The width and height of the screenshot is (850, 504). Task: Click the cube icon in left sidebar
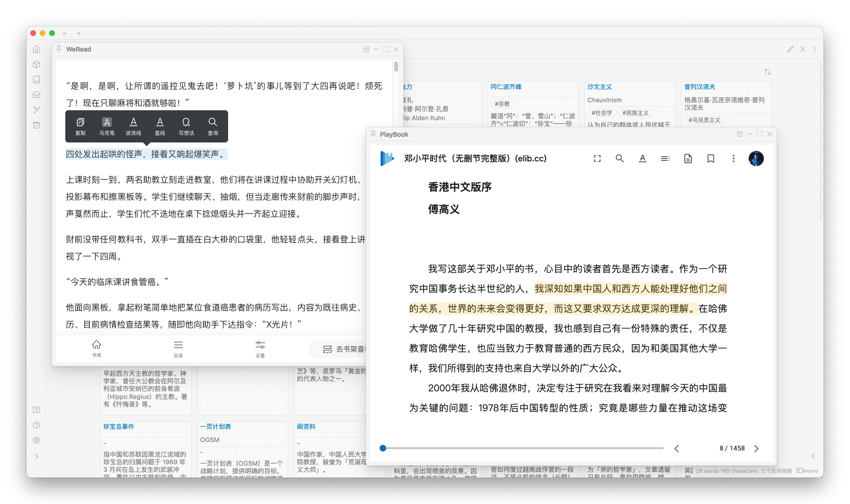(36, 64)
